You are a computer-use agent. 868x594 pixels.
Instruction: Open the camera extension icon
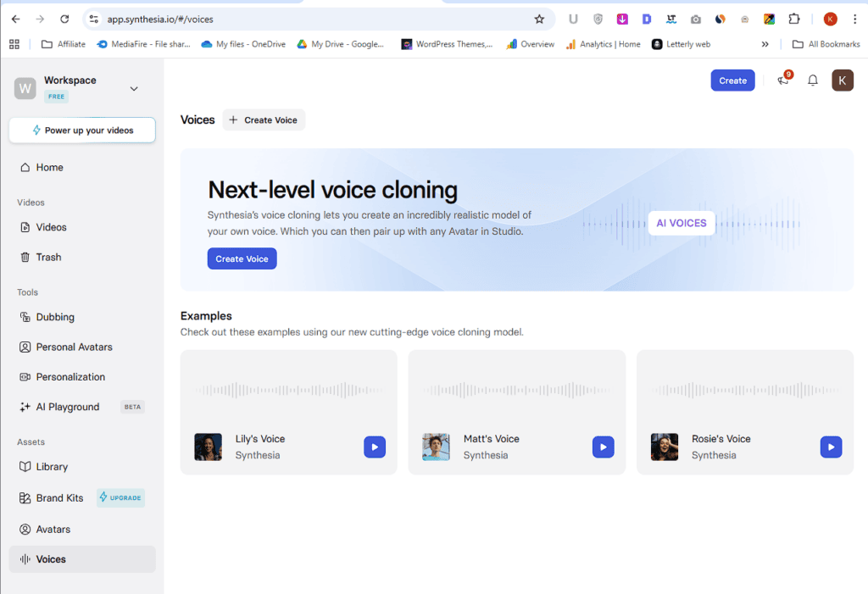point(696,19)
